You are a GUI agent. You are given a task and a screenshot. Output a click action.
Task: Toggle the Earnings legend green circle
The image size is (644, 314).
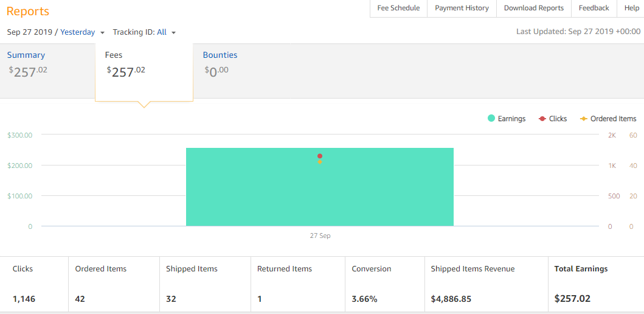[x=491, y=119]
